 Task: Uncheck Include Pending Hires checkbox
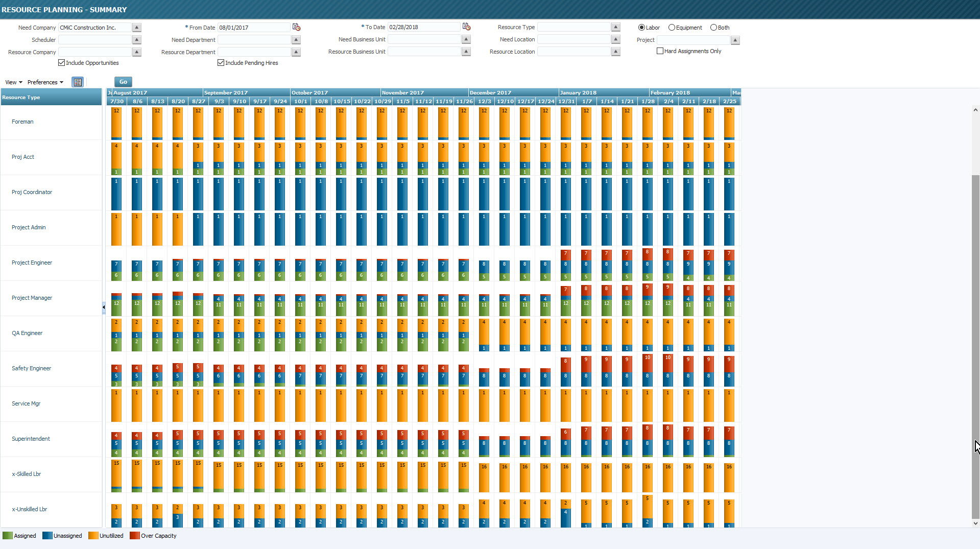(x=221, y=63)
